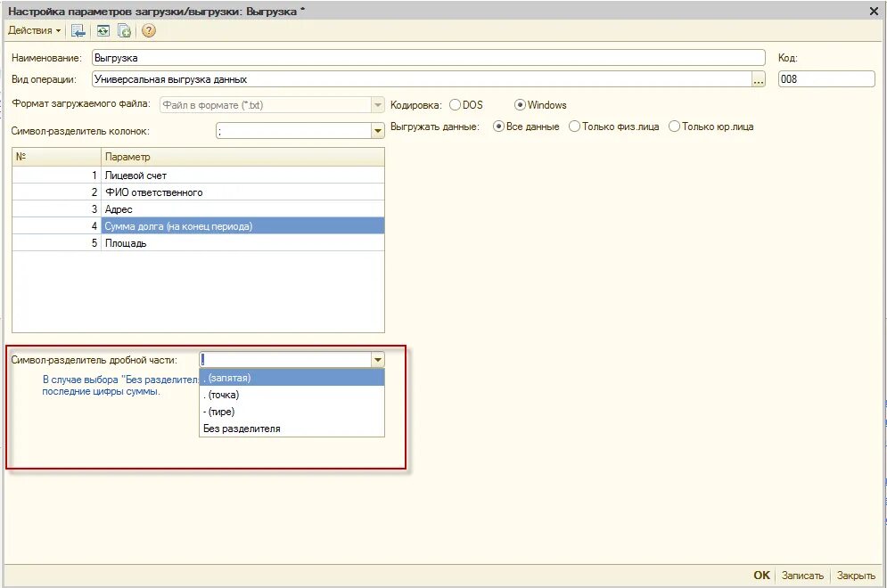The height and width of the screenshot is (588, 887).
Task: Click the Параметр column header
Action: 242,157
